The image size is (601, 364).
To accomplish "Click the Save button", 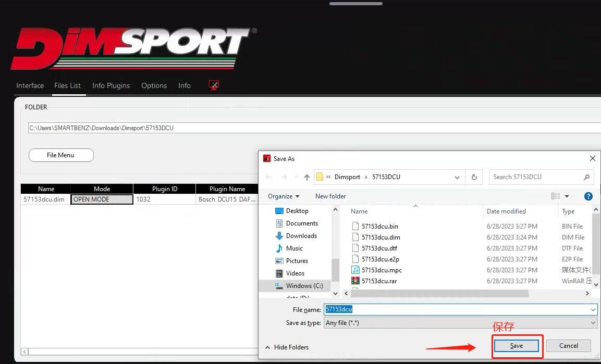I will (516, 346).
